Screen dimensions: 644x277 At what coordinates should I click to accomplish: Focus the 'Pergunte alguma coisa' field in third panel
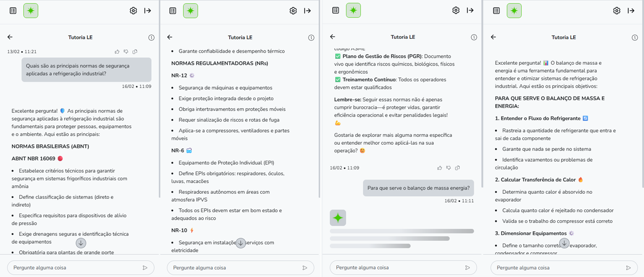[x=397, y=268]
